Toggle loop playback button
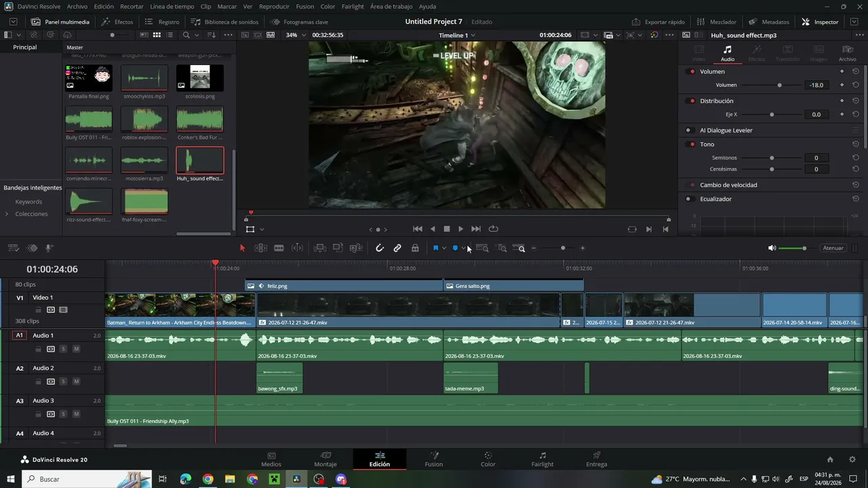The image size is (868, 488). pyautogui.click(x=493, y=229)
